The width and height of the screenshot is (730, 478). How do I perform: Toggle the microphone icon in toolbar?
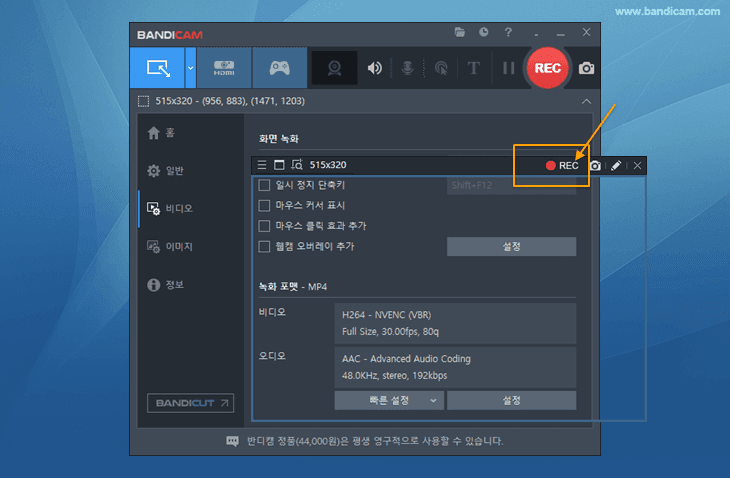pos(407,68)
